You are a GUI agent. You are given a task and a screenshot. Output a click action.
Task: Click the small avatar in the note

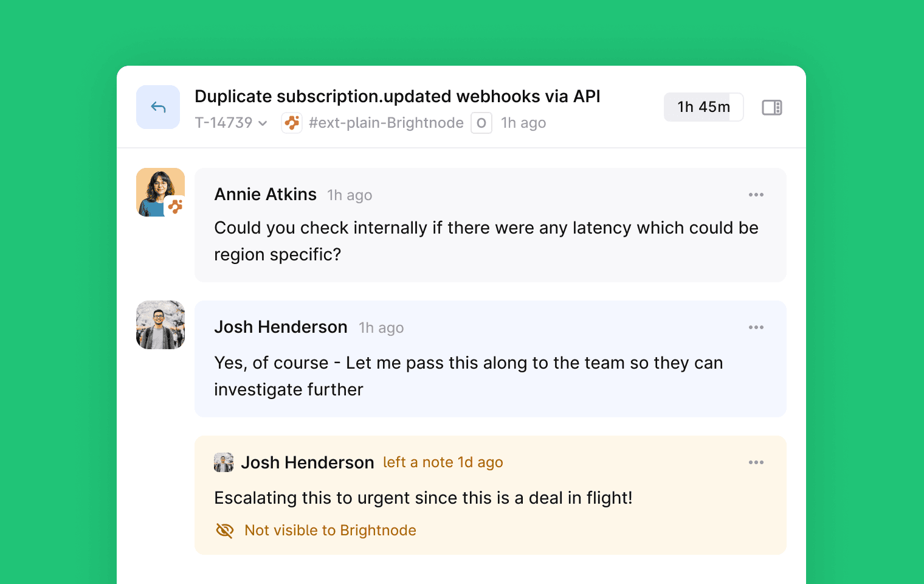tap(224, 462)
